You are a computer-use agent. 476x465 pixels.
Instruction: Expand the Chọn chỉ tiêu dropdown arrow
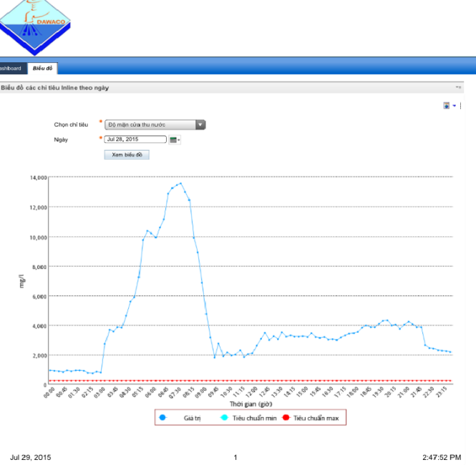click(200, 124)
